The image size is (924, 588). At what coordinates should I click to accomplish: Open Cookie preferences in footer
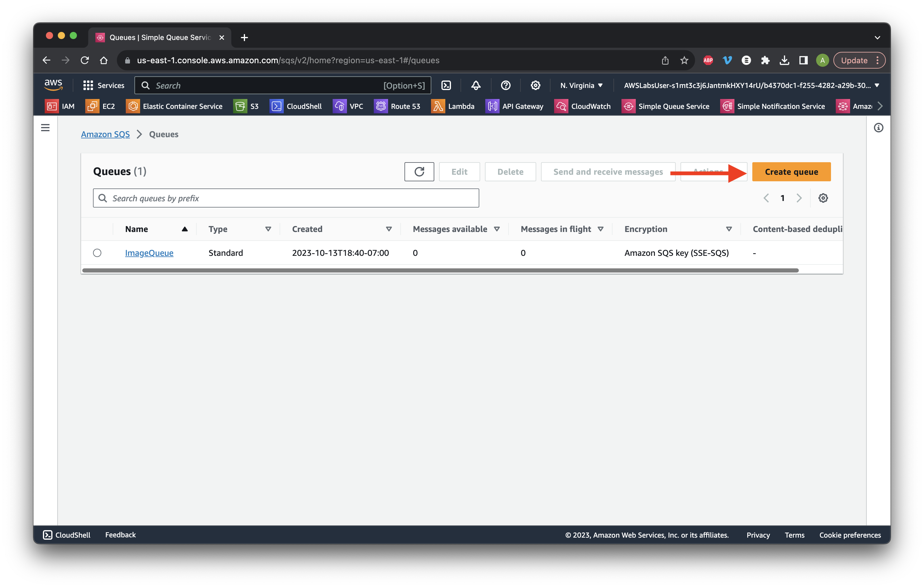coord(850,535)
